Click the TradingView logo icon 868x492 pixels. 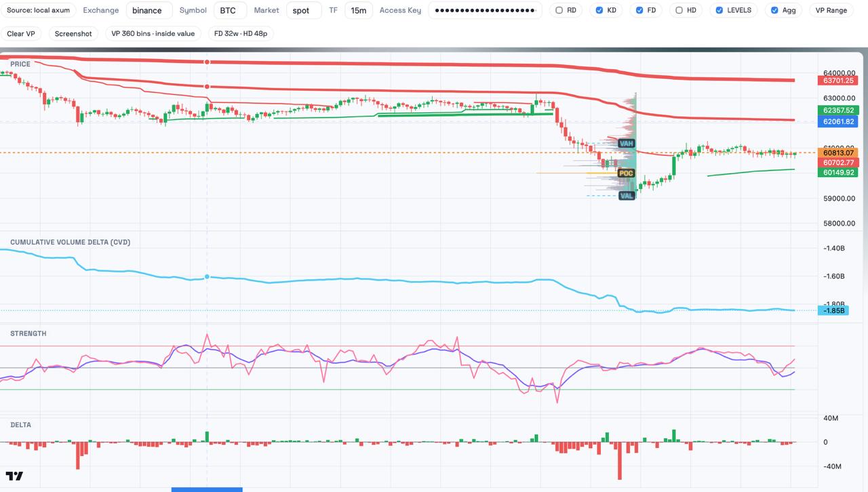pyautogui.click(x=14, y=476)
